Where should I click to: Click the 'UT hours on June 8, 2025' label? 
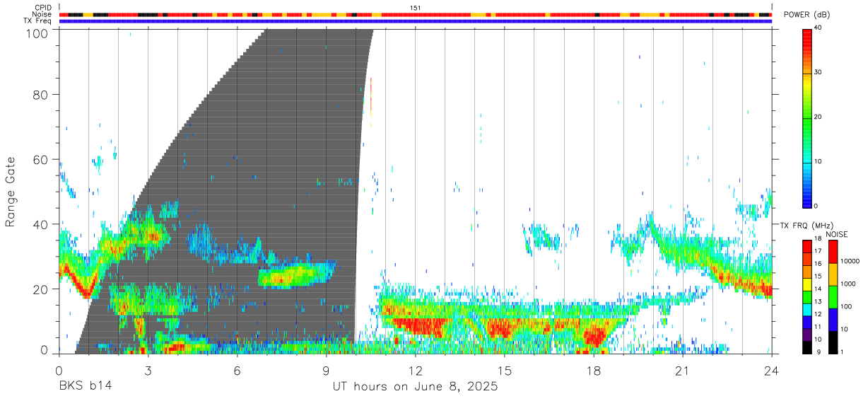click(415, 387)
